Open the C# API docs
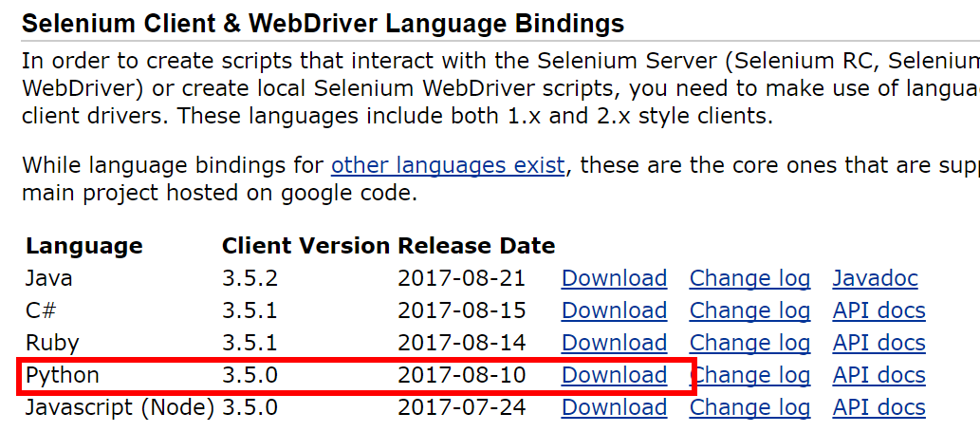Viewport: 980px width, 432px height. (x=878, y=310)
